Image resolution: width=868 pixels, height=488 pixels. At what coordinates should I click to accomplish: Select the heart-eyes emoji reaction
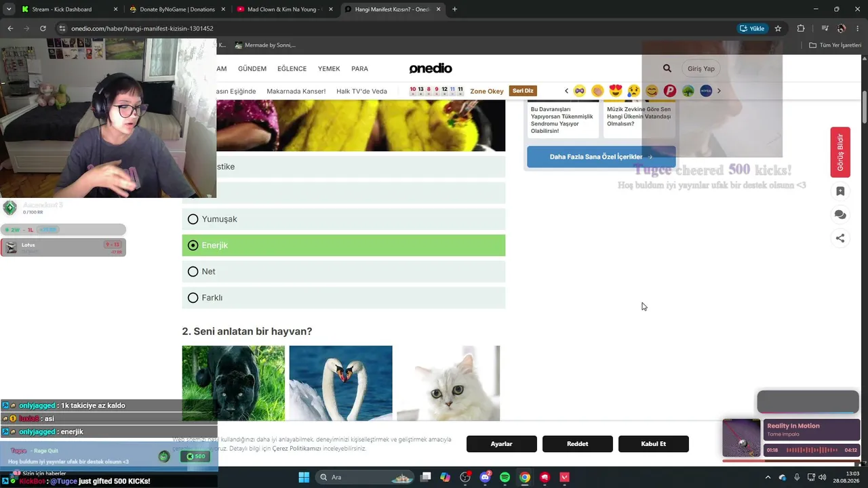point(616,91)
